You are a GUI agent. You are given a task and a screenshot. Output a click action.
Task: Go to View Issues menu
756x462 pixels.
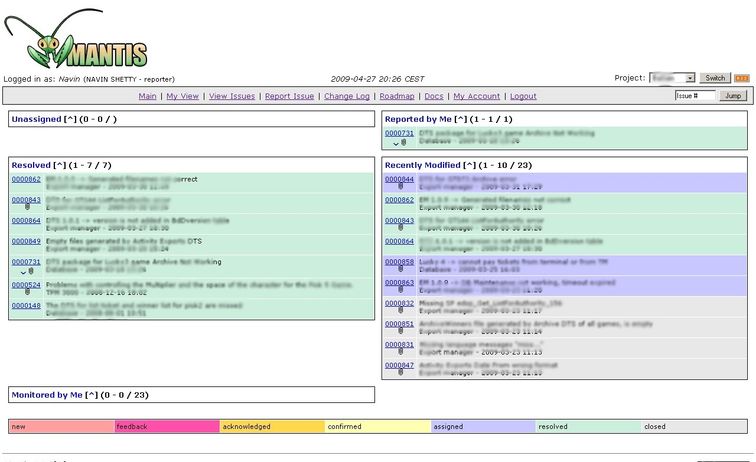(232, 97)
